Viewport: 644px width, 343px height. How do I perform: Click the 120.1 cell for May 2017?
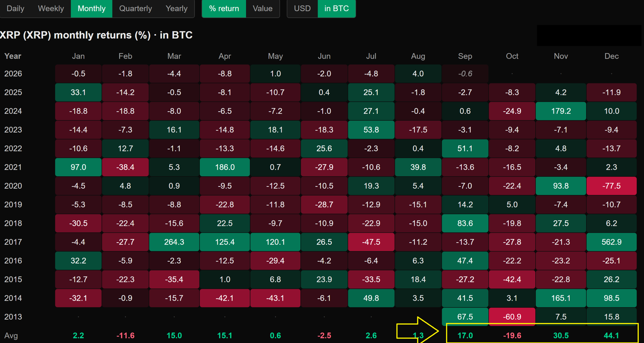(275, 242)
